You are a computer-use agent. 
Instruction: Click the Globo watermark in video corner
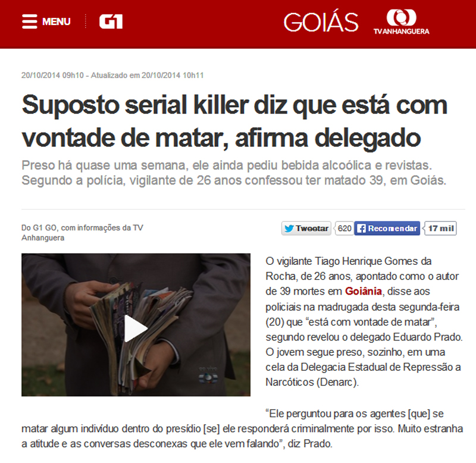208,376
